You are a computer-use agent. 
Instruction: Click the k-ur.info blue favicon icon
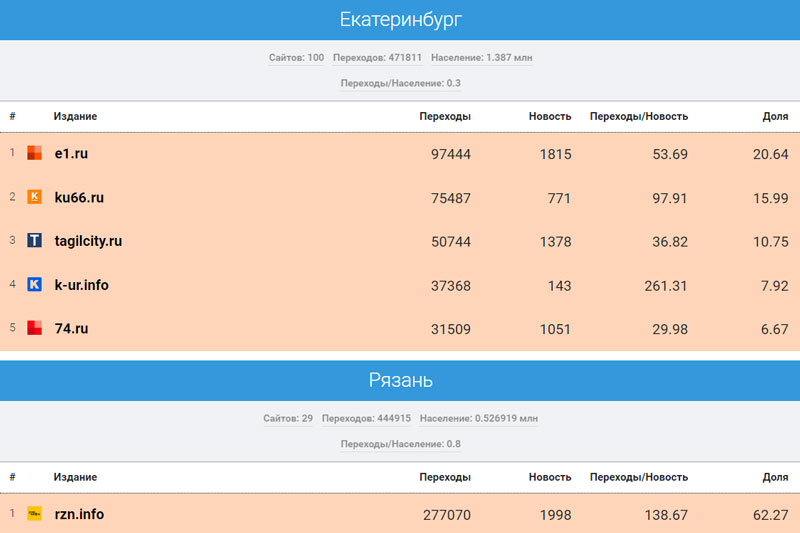click(34, 285)
